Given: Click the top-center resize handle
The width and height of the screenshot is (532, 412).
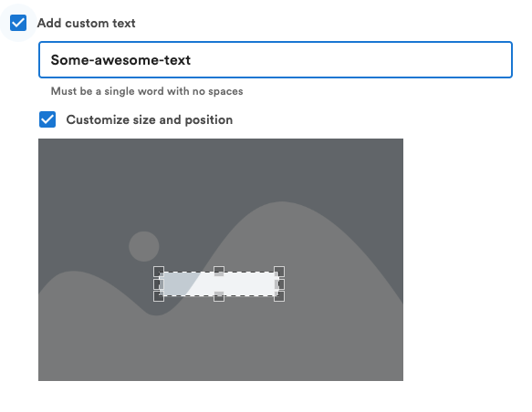Looking at the screenshot, I should coord(219,272).
